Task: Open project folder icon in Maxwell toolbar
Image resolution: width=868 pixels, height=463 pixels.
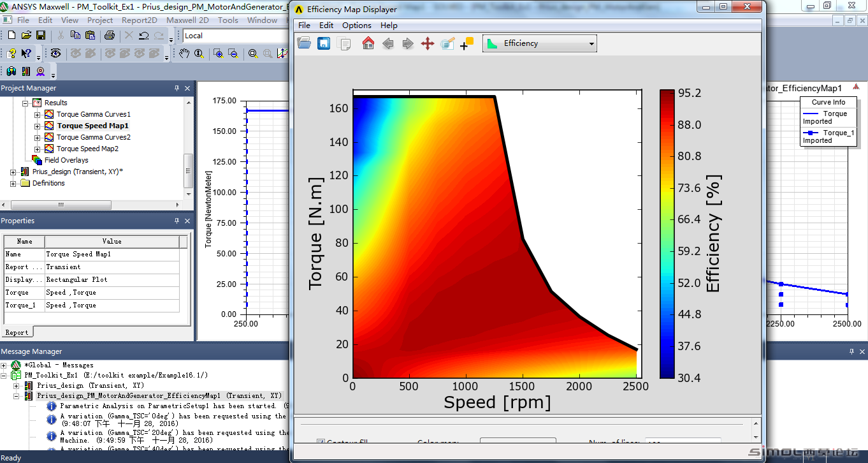Action: [26, 35]
